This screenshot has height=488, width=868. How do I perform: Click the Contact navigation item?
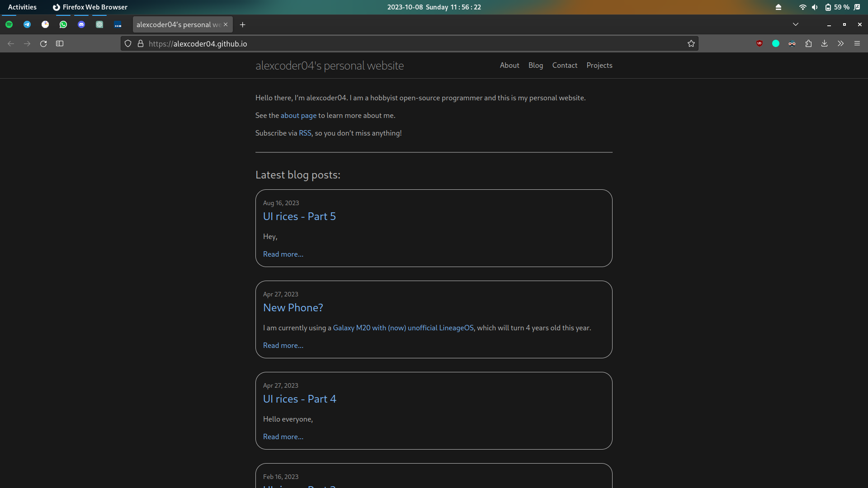[x=565, y=65]
